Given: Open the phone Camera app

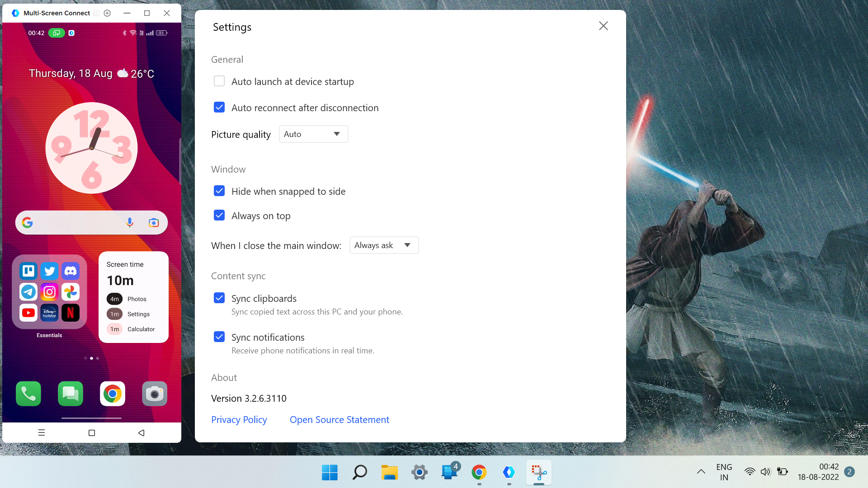Looking at the screenshot, I should coord(155,394).
